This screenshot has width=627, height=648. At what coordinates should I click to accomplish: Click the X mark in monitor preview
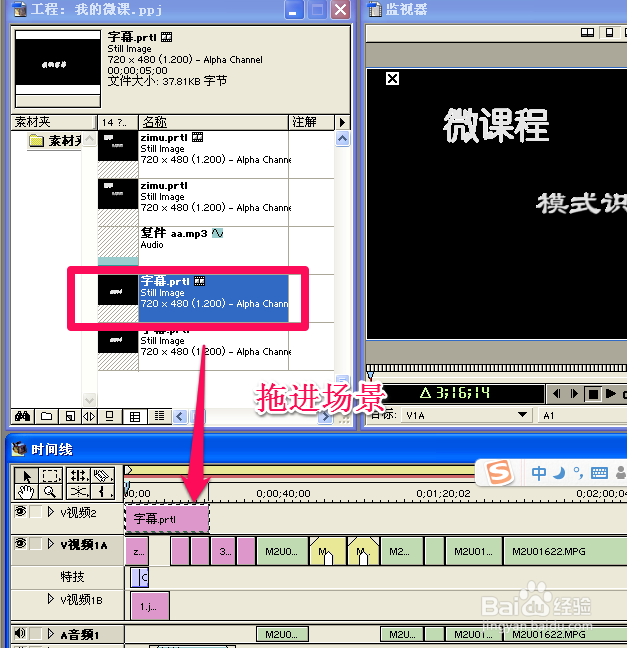(392, 79)
